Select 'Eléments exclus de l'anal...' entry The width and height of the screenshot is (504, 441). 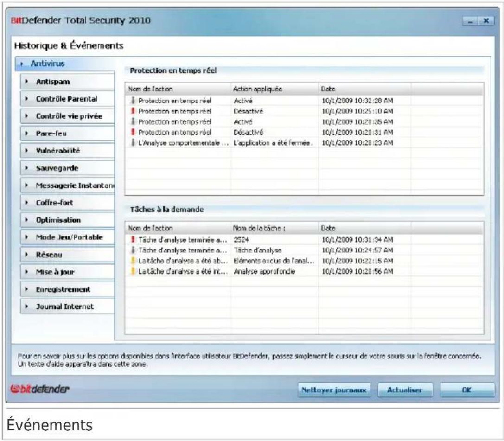coord(274,261)
